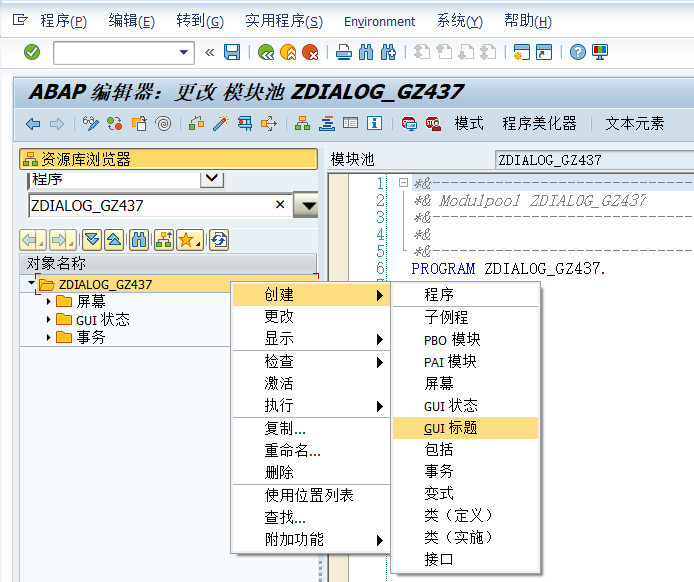Open the 转到(G) menu
Screen dimensions: 694x582
200,21
